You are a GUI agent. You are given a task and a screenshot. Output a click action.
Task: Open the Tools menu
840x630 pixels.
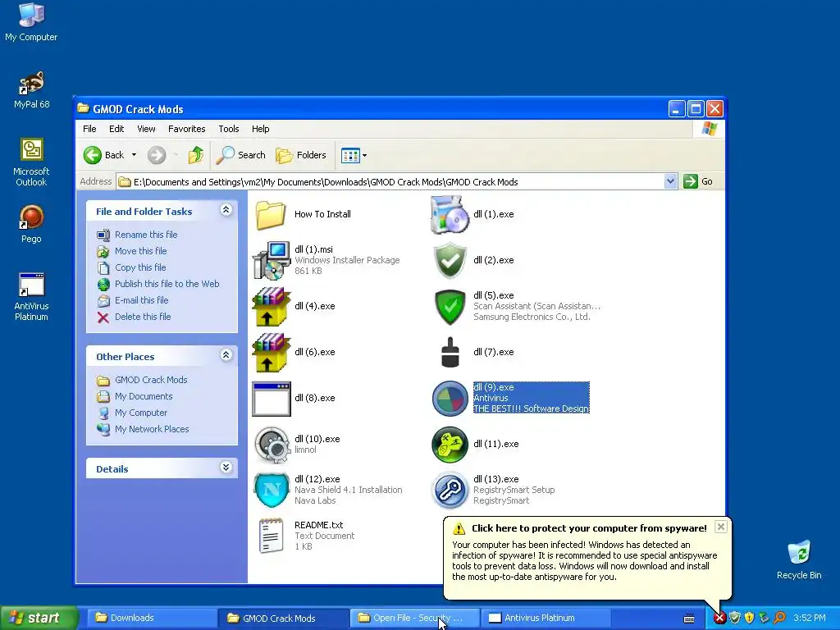point(229,129)
